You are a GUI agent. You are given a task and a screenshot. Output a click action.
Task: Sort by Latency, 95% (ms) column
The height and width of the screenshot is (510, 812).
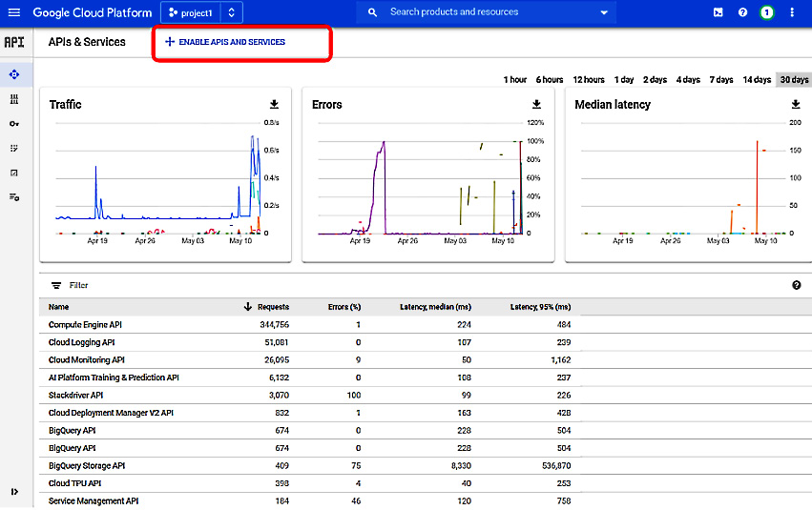click(x=541, y=307)
